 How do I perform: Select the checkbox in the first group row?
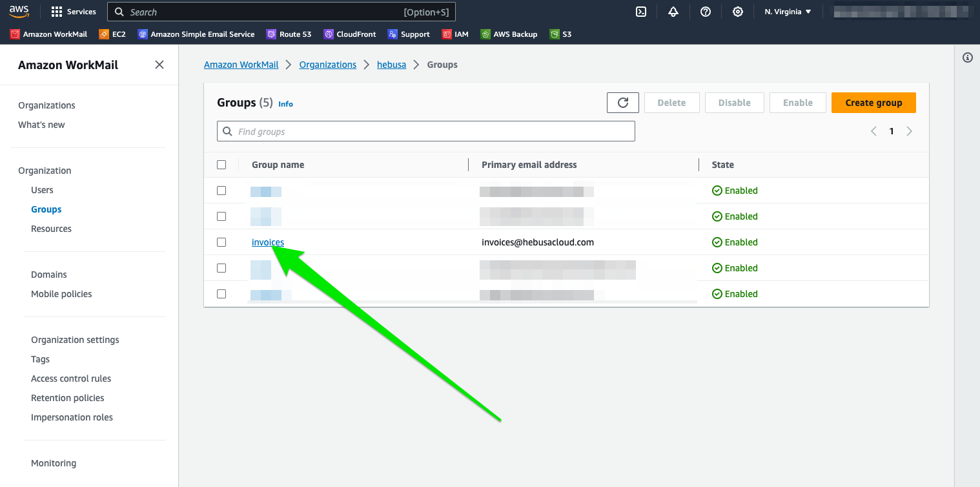[221, 191]
